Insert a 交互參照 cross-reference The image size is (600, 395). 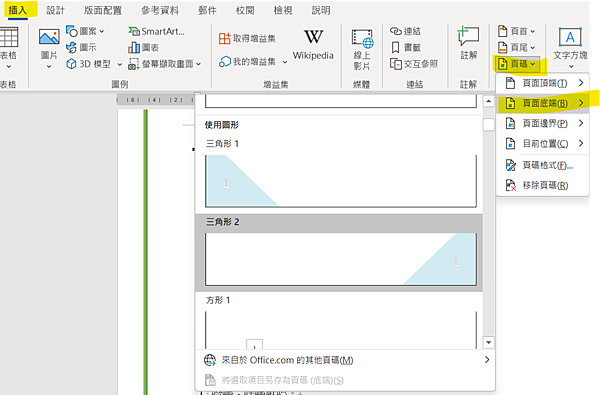[x=414, y=64]
